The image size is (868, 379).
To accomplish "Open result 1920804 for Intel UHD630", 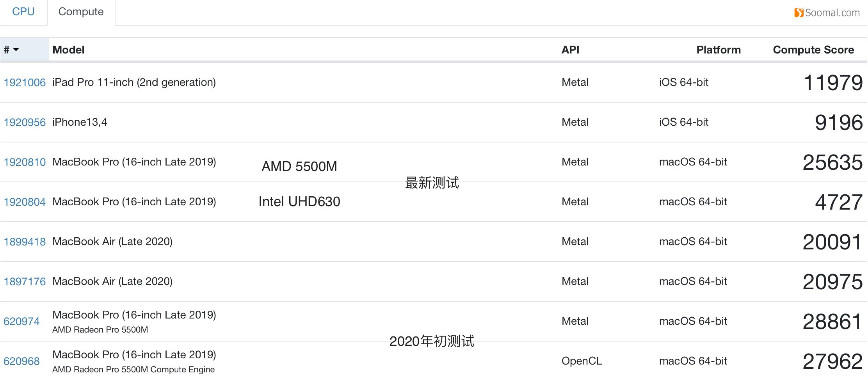I will point(24,202).
